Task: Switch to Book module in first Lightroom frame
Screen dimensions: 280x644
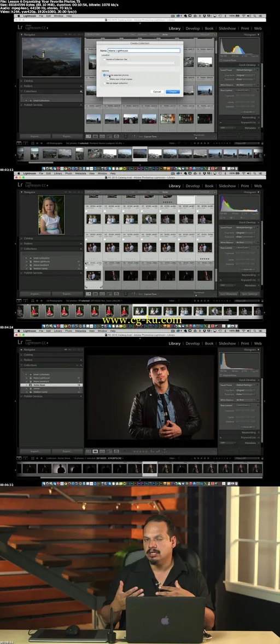Action: pos(209,28)
